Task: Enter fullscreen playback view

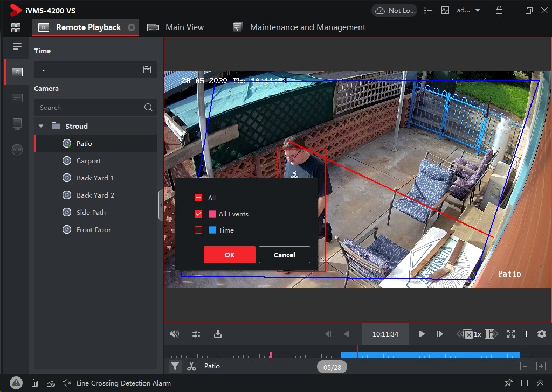Action: [x=510, y=334]
